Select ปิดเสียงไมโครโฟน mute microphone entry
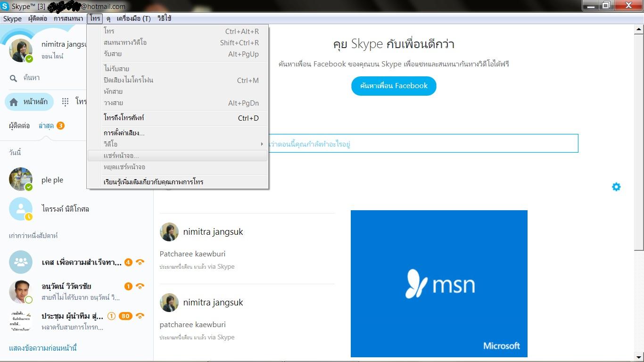The image size is (644, 362). pos(178,80)
